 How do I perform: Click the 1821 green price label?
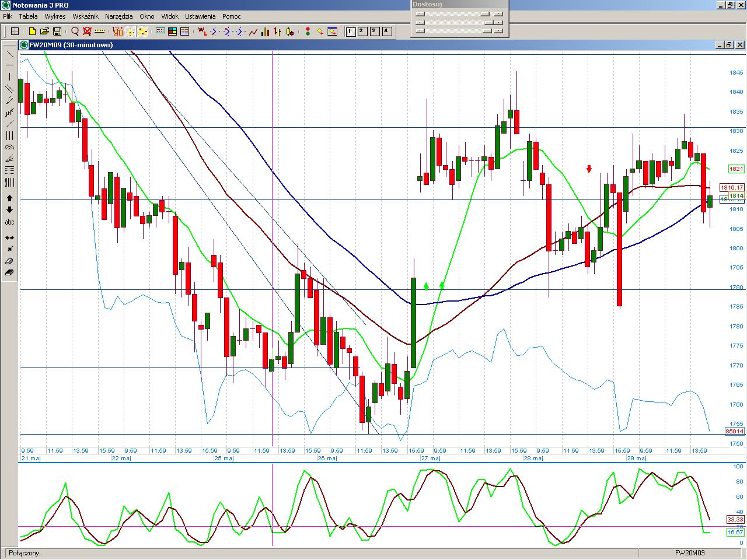(736, 169)
